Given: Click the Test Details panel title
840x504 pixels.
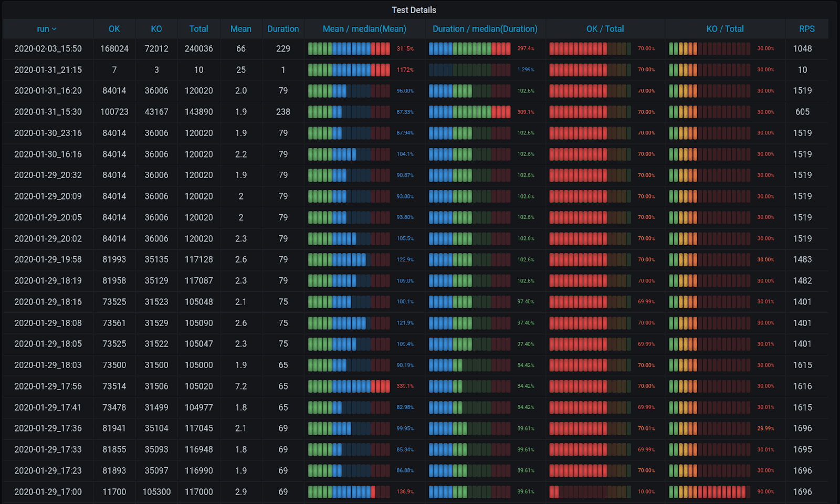Looking at the screenshot, I should 413,9.
